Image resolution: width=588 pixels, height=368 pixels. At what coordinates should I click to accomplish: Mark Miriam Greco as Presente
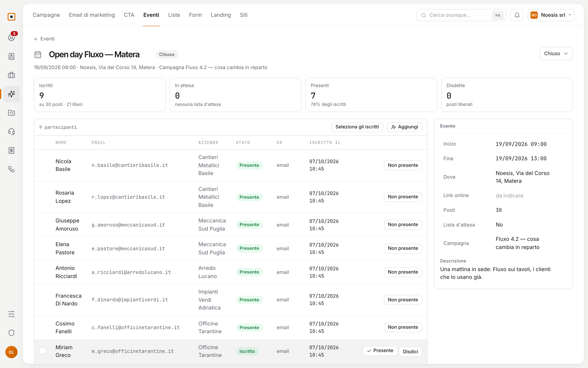380,351
